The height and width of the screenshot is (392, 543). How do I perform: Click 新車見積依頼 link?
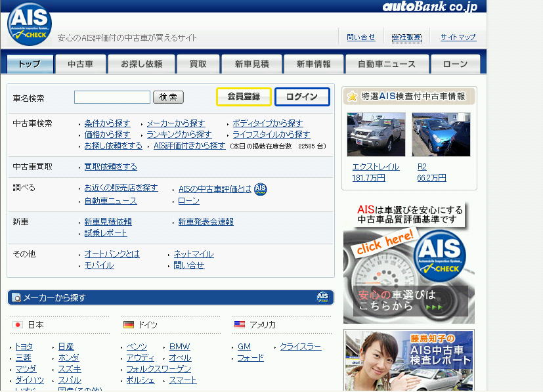(108, 222)
